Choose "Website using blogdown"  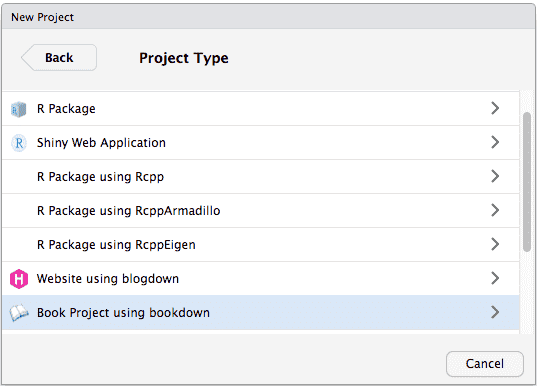pyautogui.click(x=261, y=278)
